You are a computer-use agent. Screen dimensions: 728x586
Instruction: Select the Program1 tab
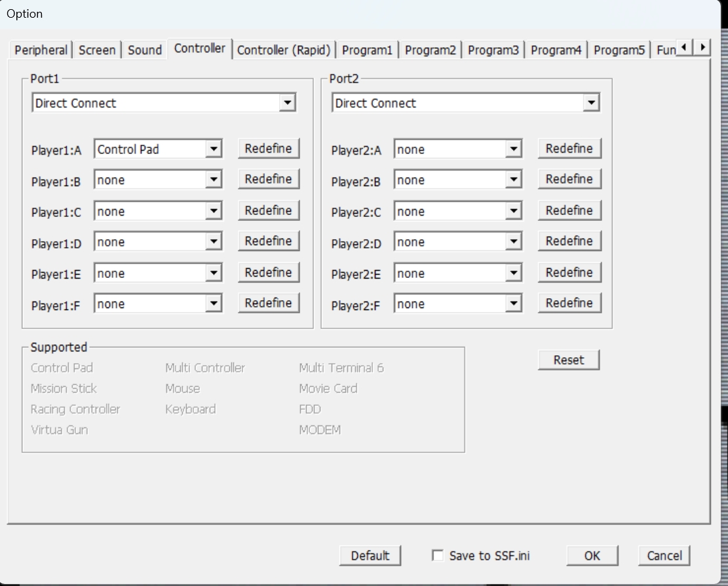coord(367,50)
